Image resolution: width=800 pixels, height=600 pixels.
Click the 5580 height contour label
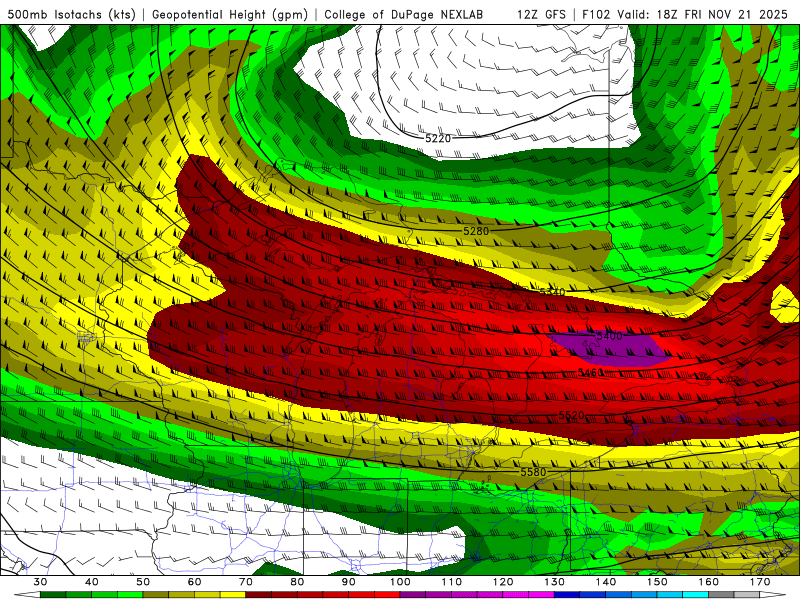click(533, 472)
